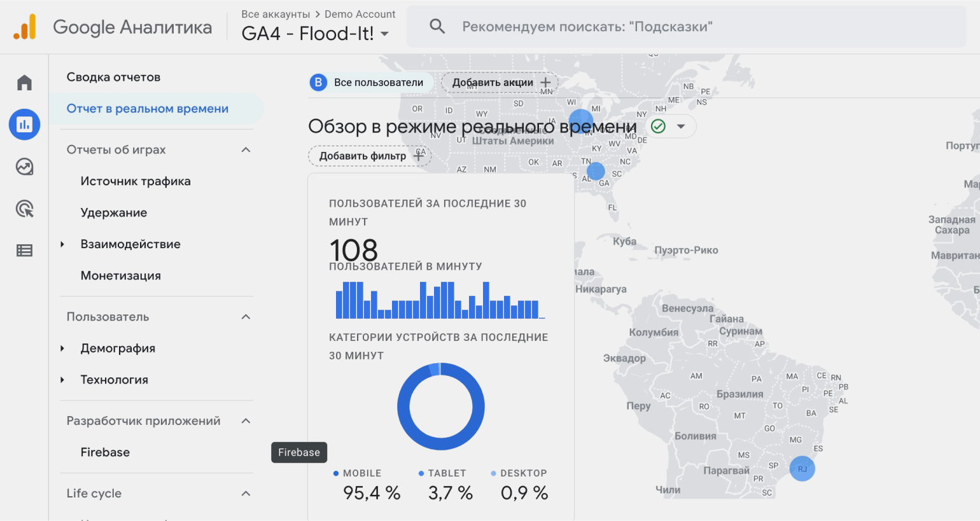This screenshot has height=521, width=980.
Task: Click the Куба label on map
Action: [624, 242]
